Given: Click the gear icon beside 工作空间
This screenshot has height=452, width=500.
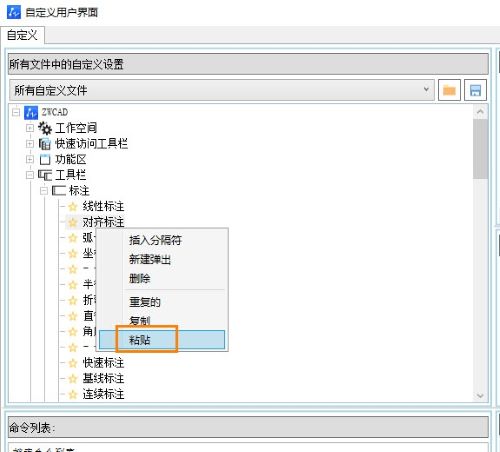Looking at the screenshot, I should pyautogui.click(x=45, y=128).
